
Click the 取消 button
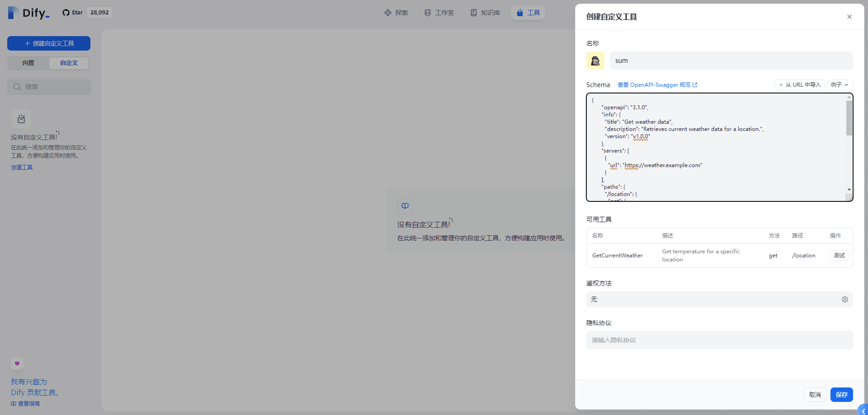[815, 395]
